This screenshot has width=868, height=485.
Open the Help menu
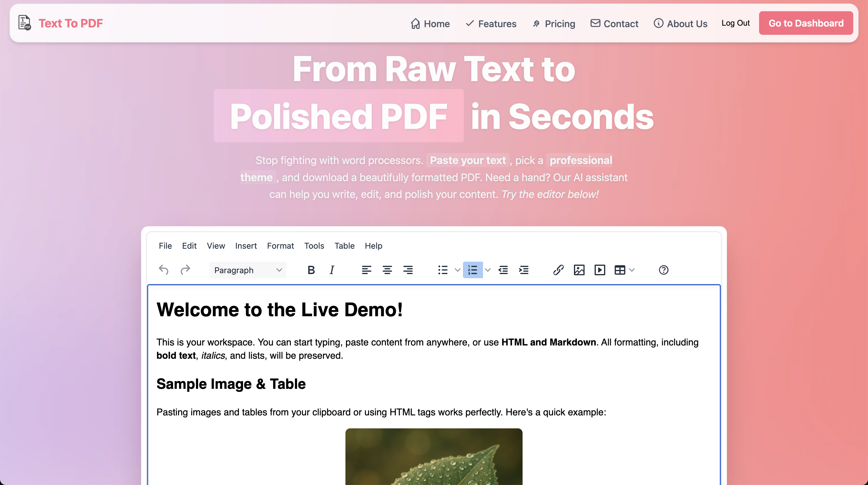click(x=373, y=246)
